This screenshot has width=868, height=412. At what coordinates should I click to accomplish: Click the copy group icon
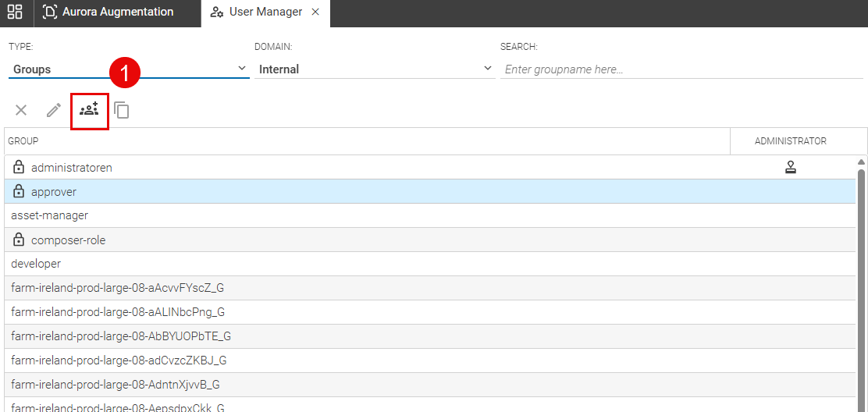point(122,110)
